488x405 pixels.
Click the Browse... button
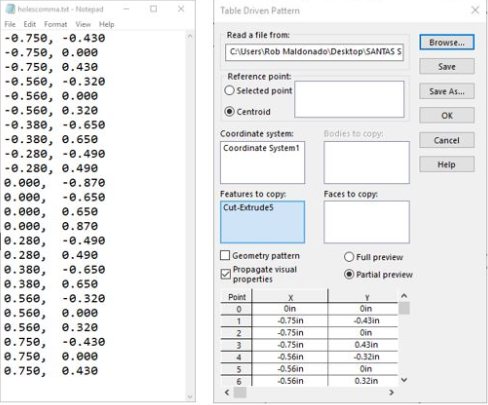[447, 42]
